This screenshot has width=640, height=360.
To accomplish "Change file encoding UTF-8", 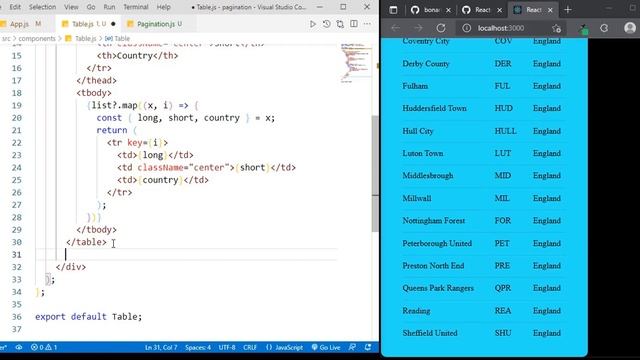I will [x=227, y=347].
